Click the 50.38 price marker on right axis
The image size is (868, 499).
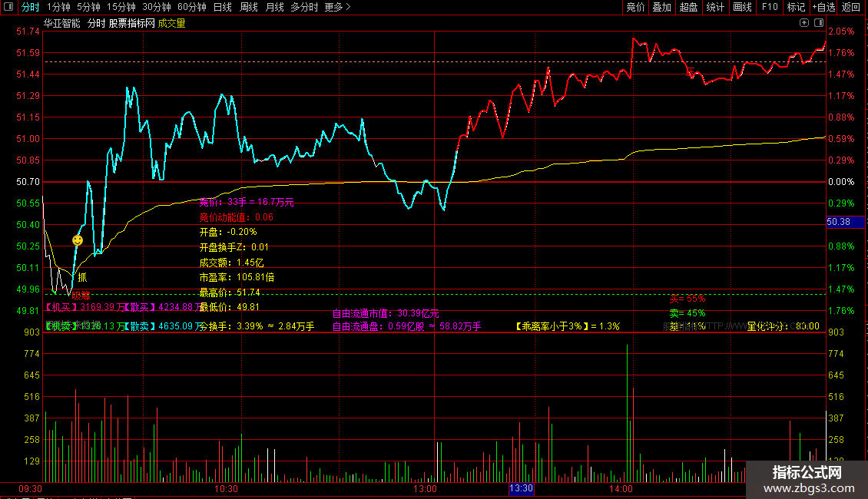[x=845, y=222]
